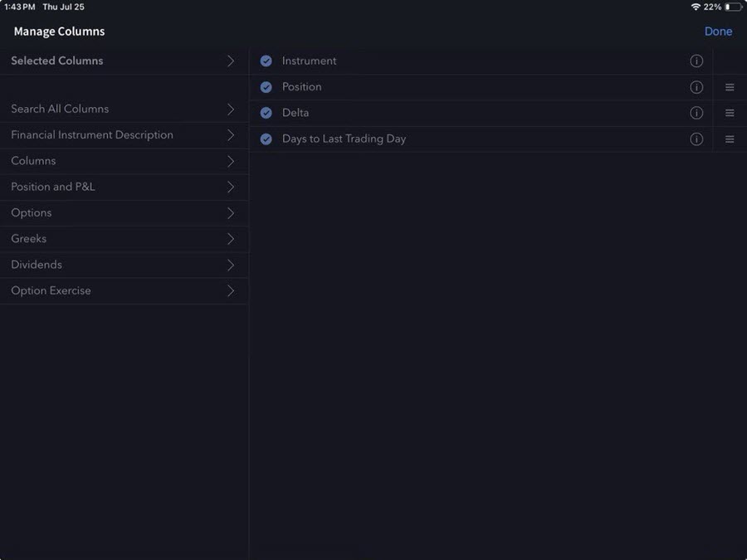Uncheck the Instrument column
This screenshot has height=560, width=747.
pyautogui.click(x=266, y=61)
